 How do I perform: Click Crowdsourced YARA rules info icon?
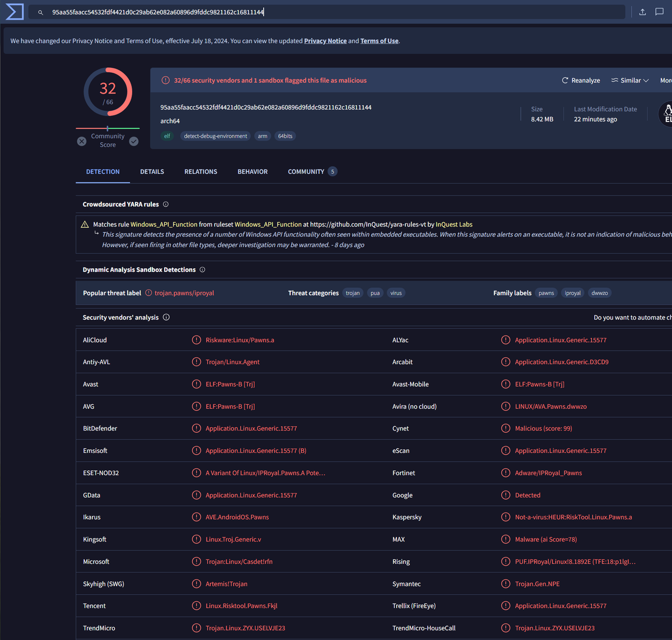point(166,204)
